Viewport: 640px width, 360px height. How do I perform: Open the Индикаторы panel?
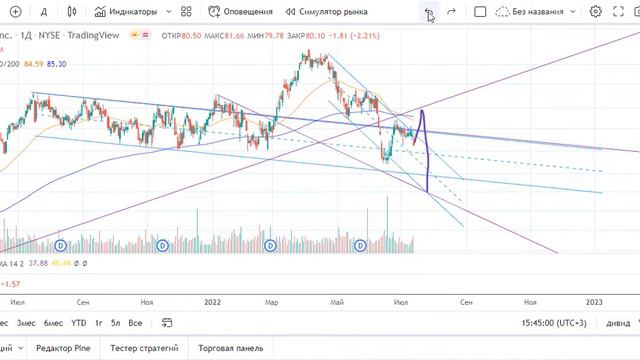126,12
